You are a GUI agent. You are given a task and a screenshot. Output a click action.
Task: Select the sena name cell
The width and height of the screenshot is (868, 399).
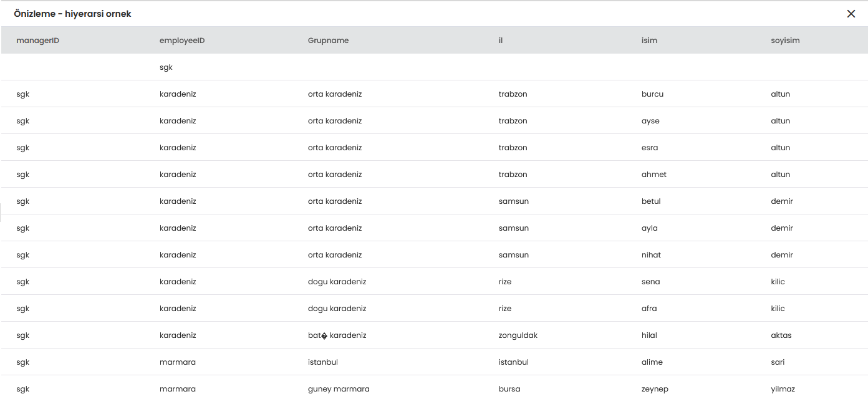tap(650, 282)
